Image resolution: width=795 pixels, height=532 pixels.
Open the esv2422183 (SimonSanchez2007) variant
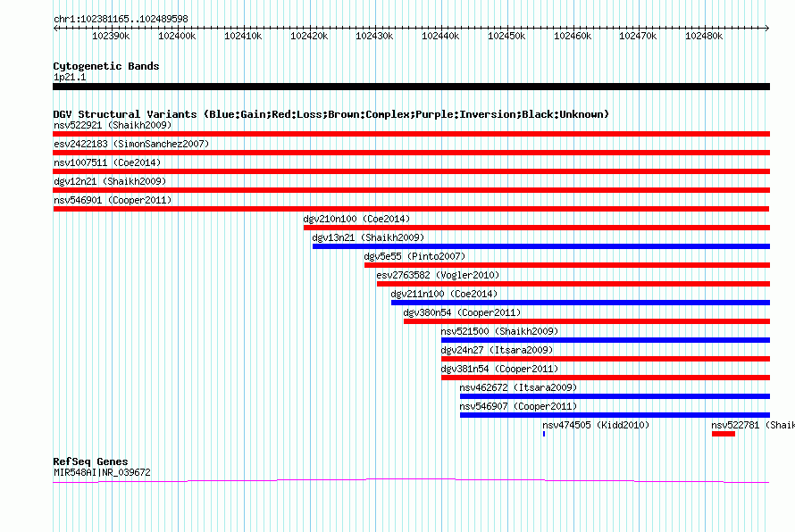click(x=131, y=144)
